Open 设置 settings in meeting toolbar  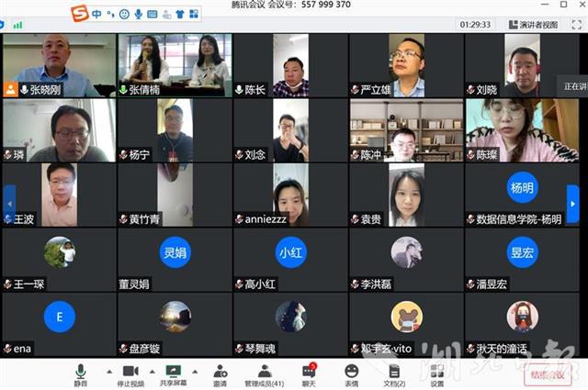coord(436,373)
